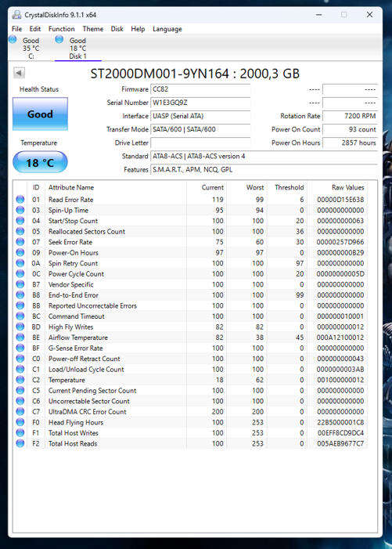The width and height of the screenshot is (392, 549).
Task: Click the previous disk arrow button
Action: 19,73
